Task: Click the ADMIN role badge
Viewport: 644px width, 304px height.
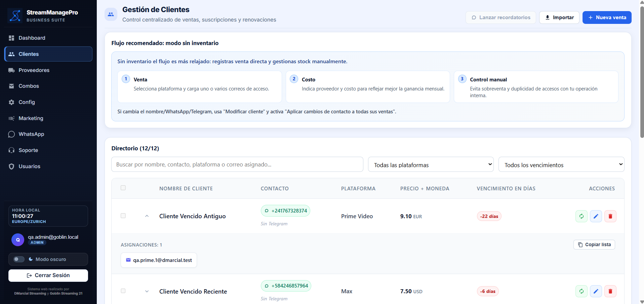Action: pos(37,242)
